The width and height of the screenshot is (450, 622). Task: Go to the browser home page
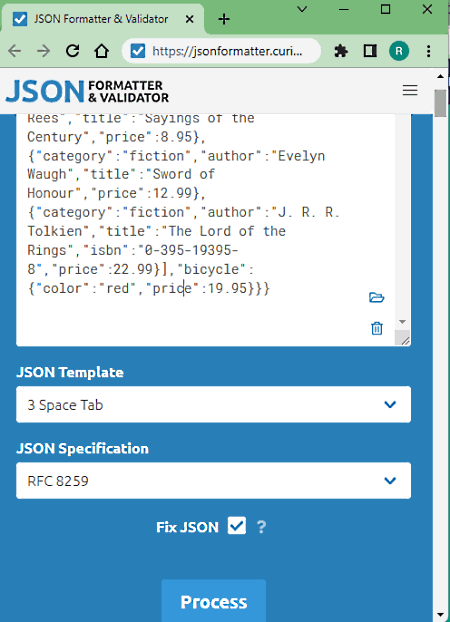point(102,51)
